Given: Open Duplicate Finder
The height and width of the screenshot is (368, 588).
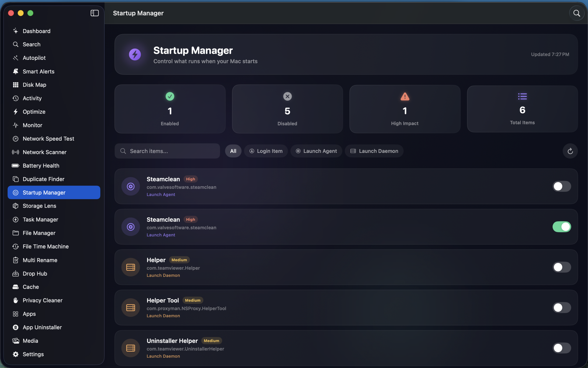Looking at the screenshot, I should (x=54, y=179).
